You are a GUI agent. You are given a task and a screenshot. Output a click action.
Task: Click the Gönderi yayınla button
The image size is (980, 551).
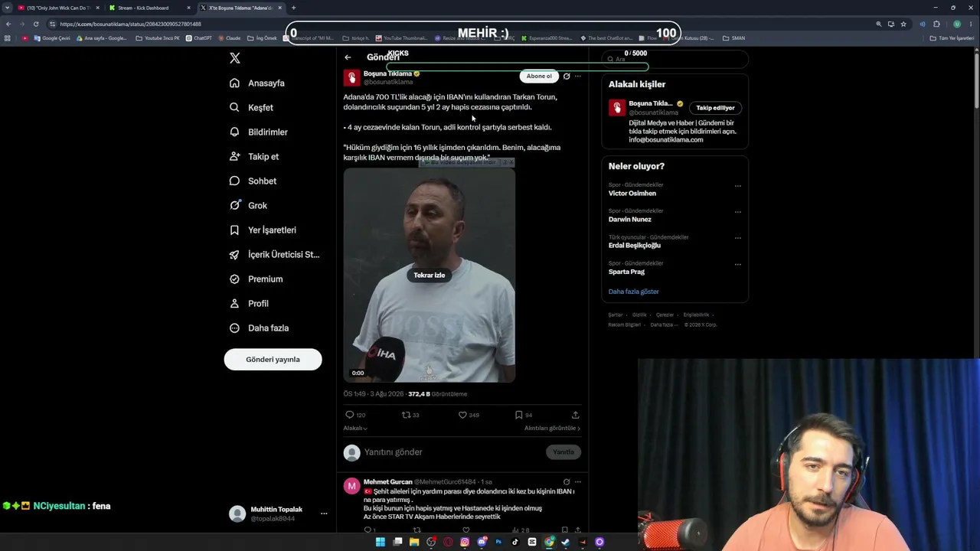273,360
